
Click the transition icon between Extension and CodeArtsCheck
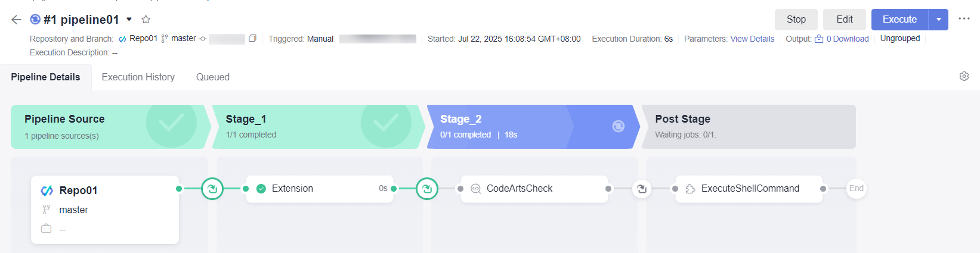coord(427,189)
